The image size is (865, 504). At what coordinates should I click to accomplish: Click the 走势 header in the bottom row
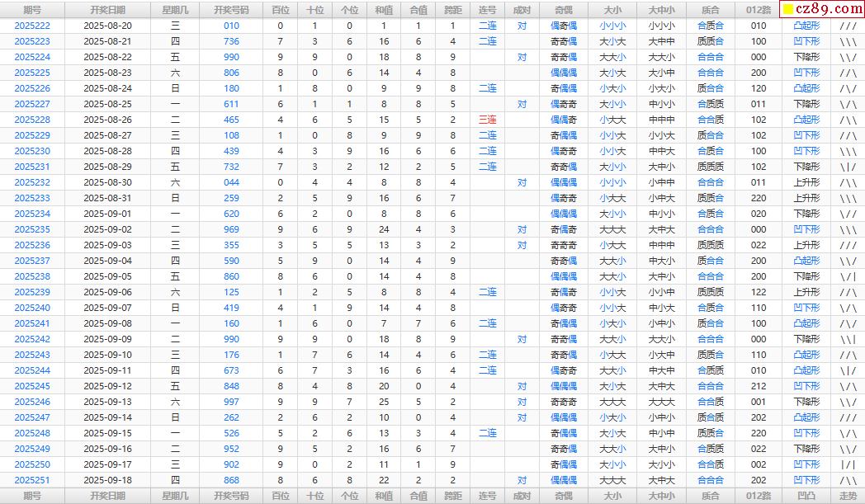(x=848, y=497)
